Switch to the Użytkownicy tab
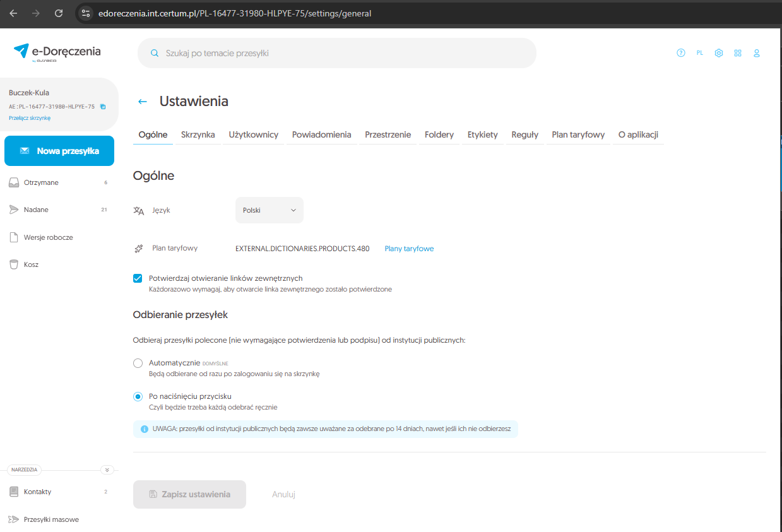The image size is (782, 532). click(x=253, y=134)
